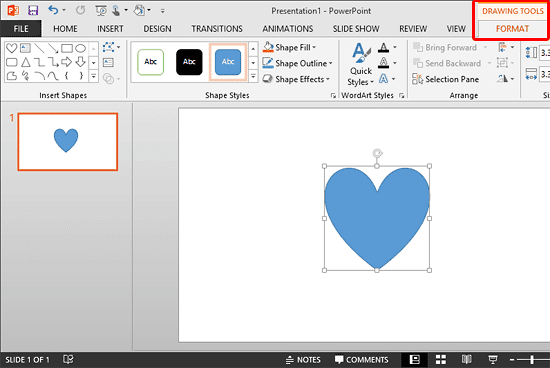Screen dimensions: 550x368
Task: Choose the Down Arrow block shape
Action: pos(81,62)
